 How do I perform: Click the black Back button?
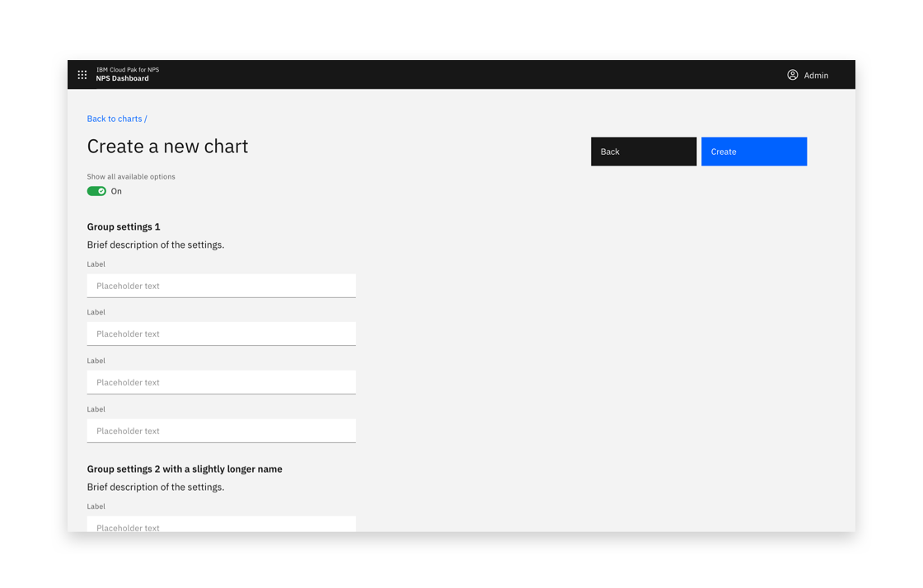tap(643, 151)
